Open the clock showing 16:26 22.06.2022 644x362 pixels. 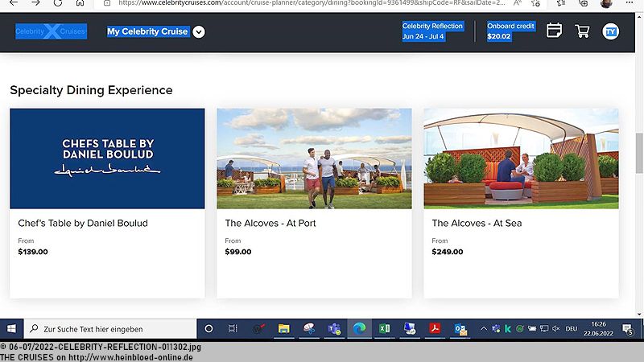[x=598, y=329]
